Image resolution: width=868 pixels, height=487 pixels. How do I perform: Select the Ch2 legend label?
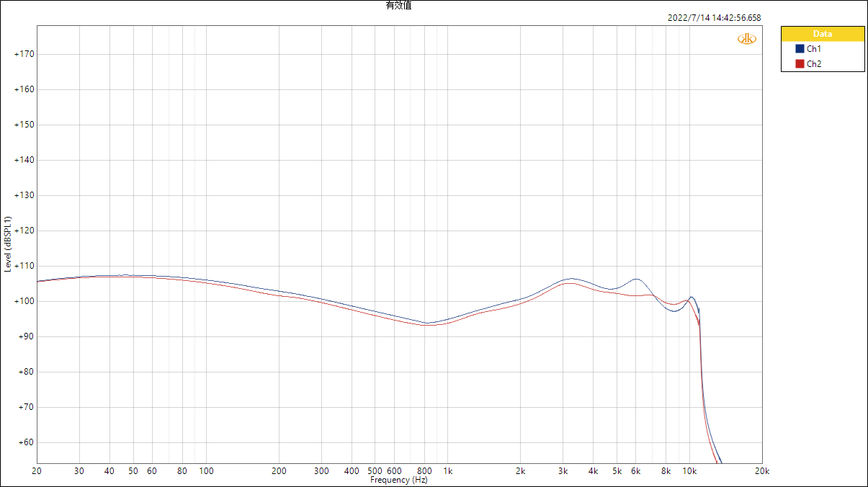(x=814, y=64)
